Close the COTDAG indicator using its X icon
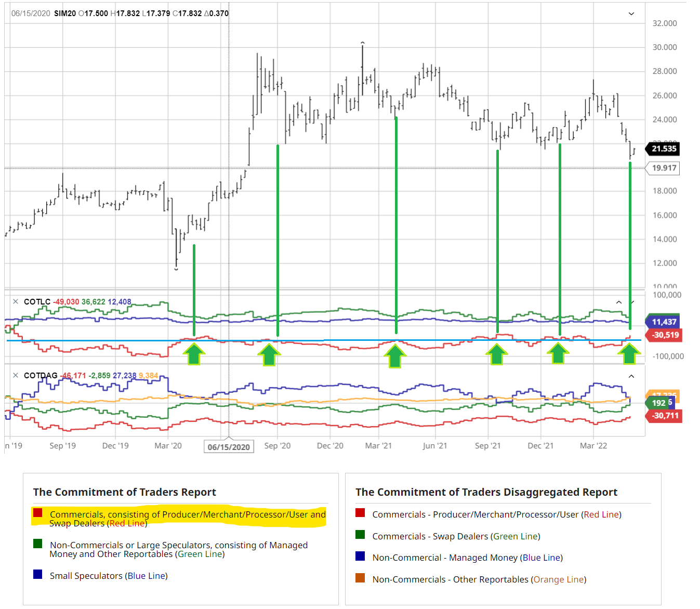 click(16, 375)
